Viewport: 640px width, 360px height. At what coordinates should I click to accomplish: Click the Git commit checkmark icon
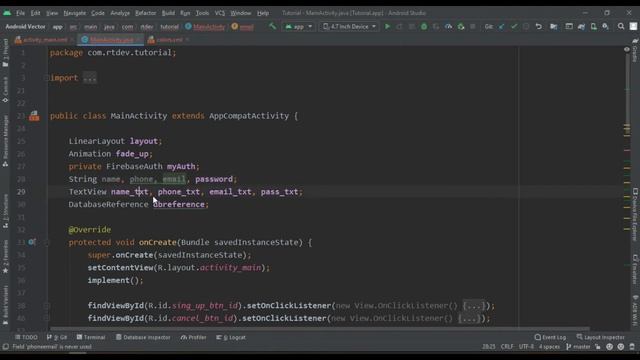coord(514,27)
